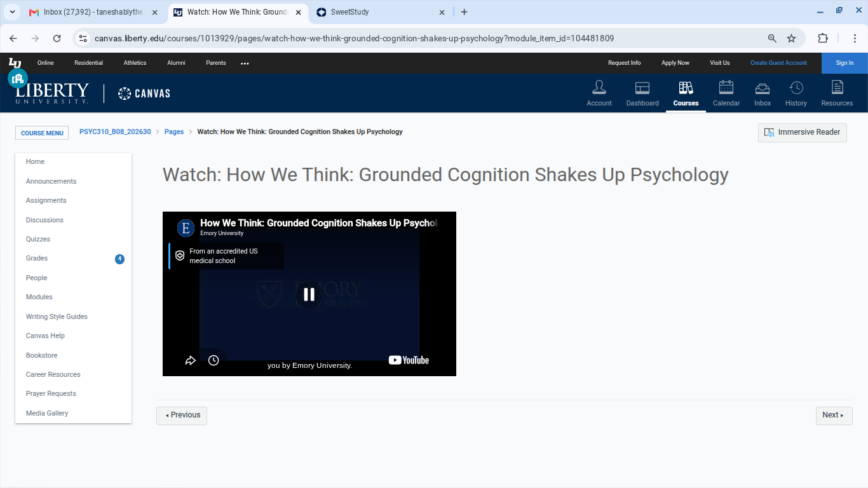Image resolution: width=868 pixels, height=488 pixels.
Task: Bookmark this page with star icon
Action: (x=791, y=38)
